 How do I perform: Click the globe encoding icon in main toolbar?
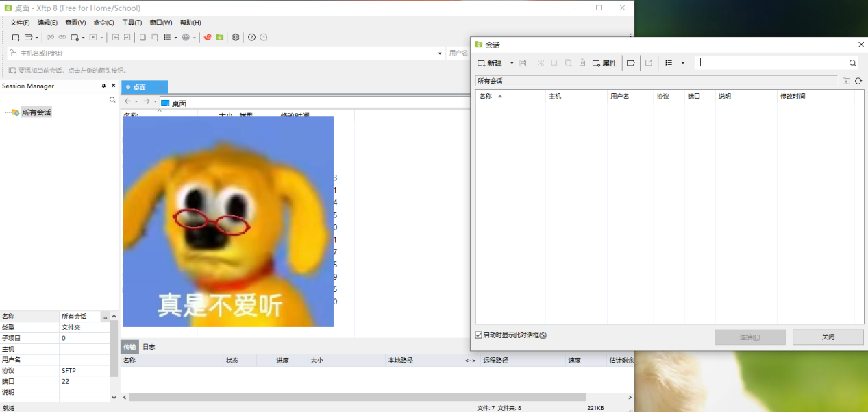(x=186, y=37)
